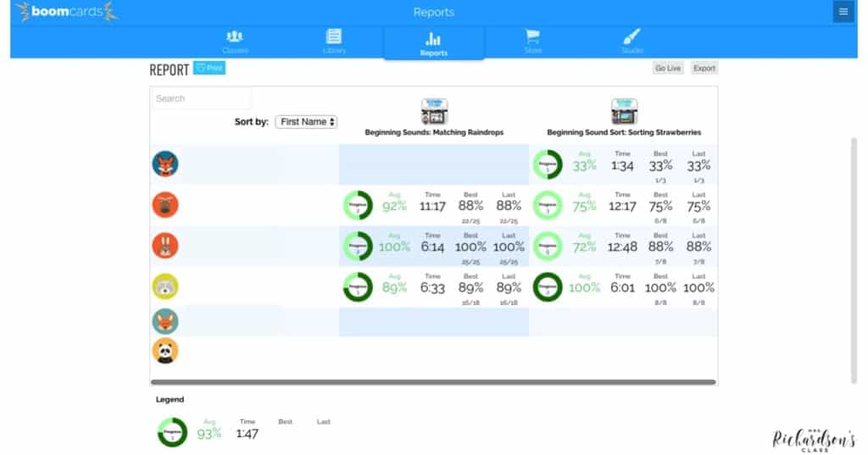This screenshot has height=455, width=868.
Task: Open the Store tab
Action: pyautogui.click(x=532, y=42)
